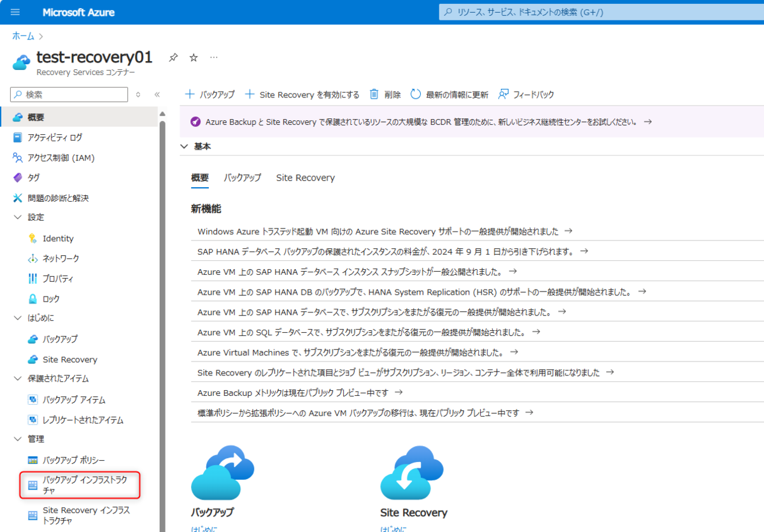Open the Identity menu item
The width and height of the screenshot is (764, 532).
pyautogui.click(x=58, y=239)
